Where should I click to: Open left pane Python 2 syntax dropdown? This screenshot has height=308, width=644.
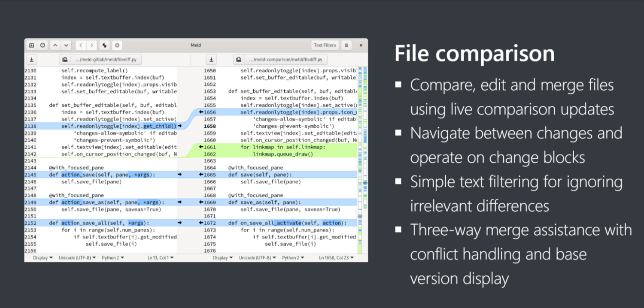(x=113, y=258)
